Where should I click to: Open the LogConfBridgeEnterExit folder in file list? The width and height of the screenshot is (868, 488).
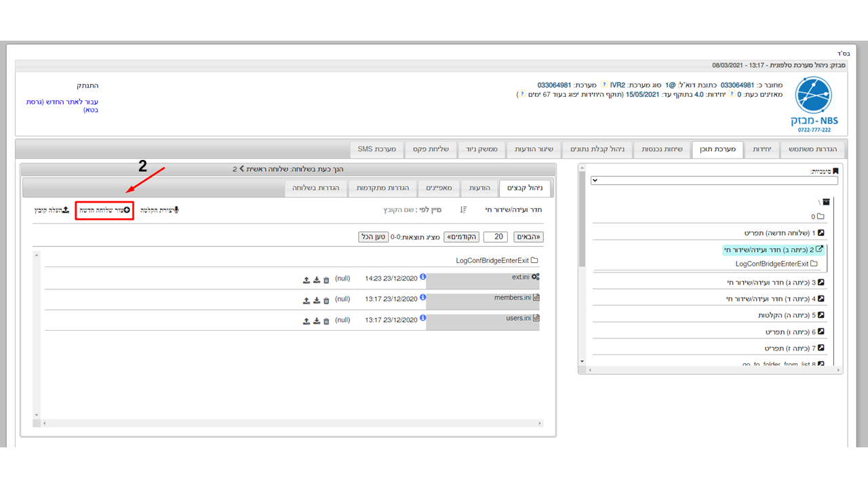click(x=497, y=260)
